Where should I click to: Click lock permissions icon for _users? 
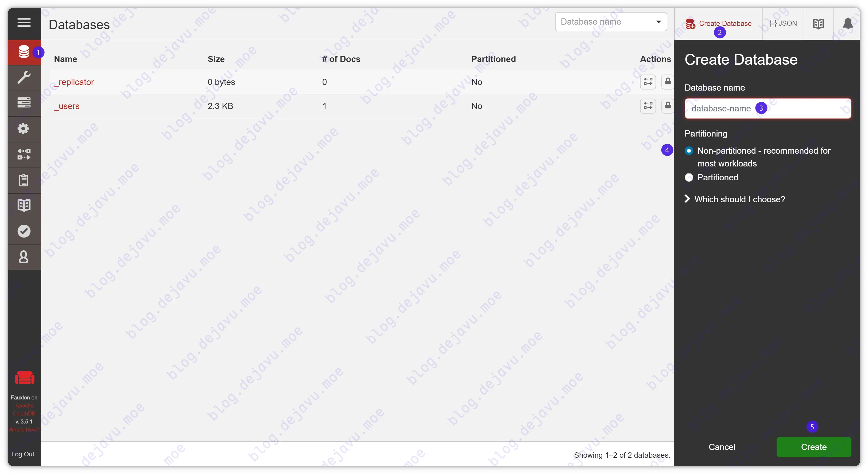point(668,106)
